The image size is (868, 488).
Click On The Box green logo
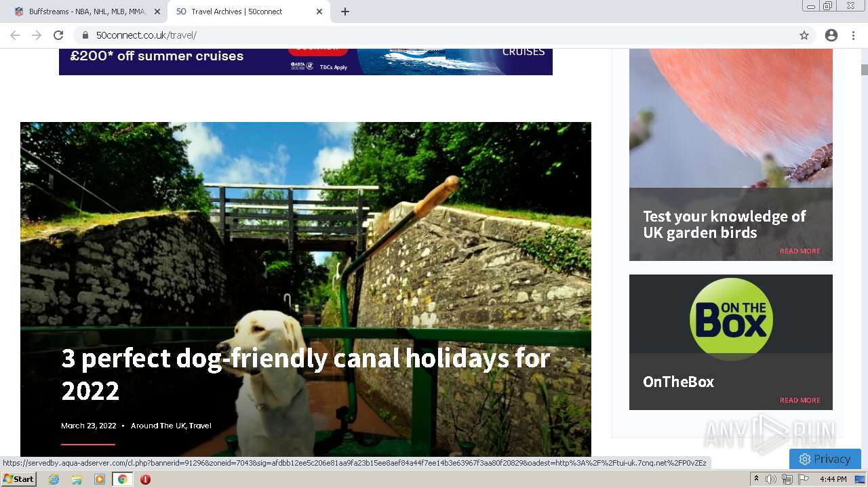tap(731, 319)
